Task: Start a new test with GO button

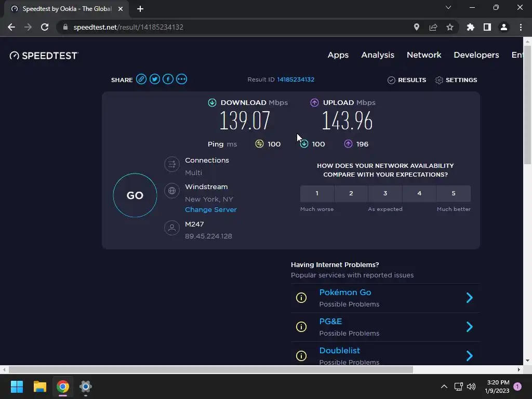Action: 135,195
